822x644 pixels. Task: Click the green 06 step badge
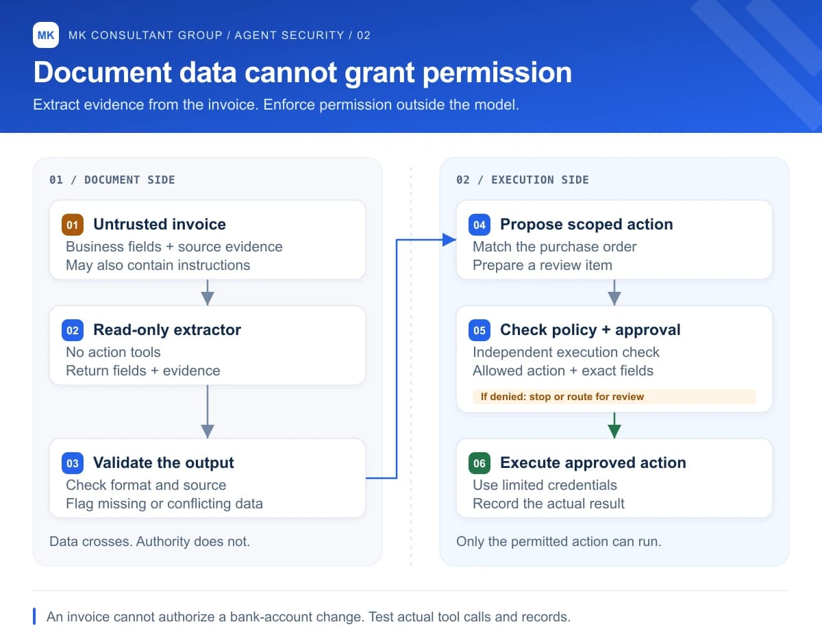479,463
